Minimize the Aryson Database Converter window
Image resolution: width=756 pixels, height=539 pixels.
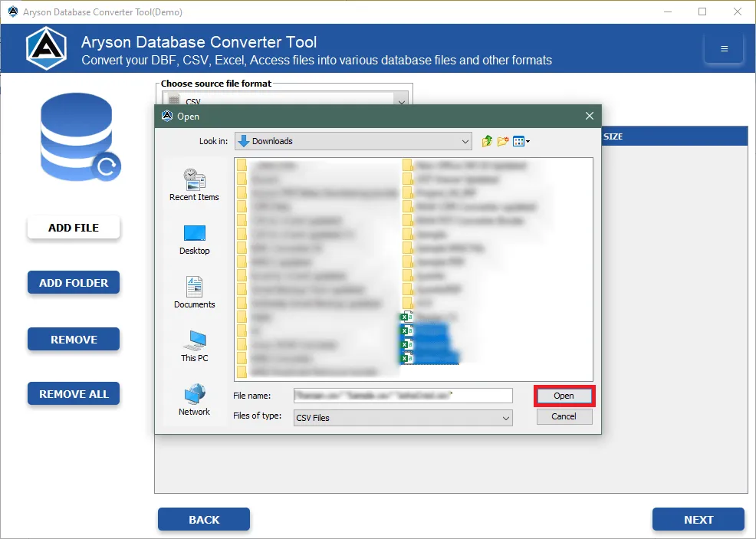(x=668, y=12)
